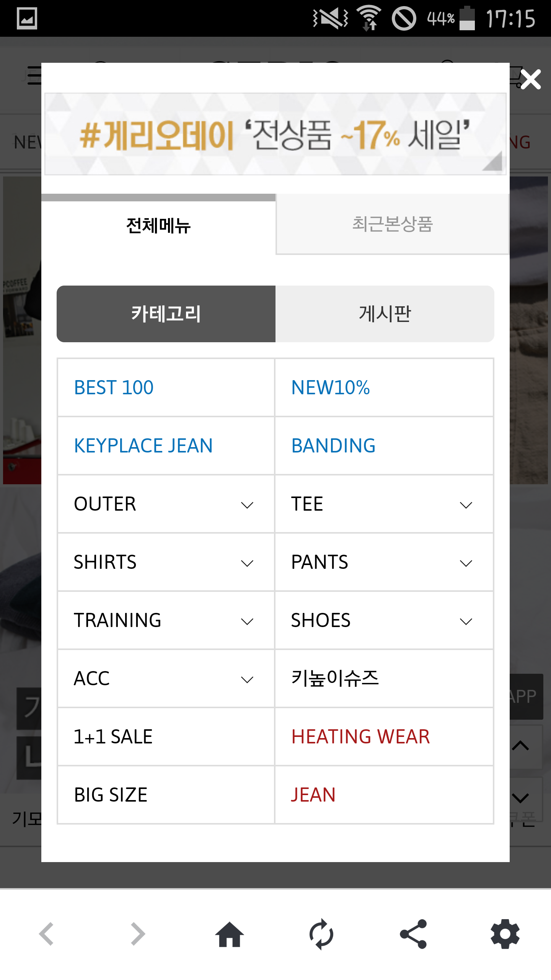This screenshot has height=980, width=551.
Task: Tap the page refresh icon
Action: tap(321, 934)
